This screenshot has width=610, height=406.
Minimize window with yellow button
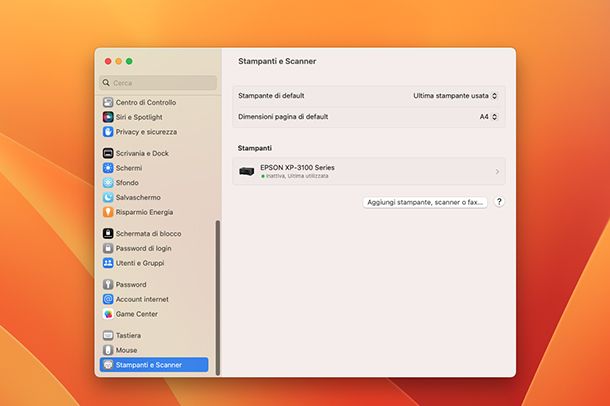click(x=119, y=61)
